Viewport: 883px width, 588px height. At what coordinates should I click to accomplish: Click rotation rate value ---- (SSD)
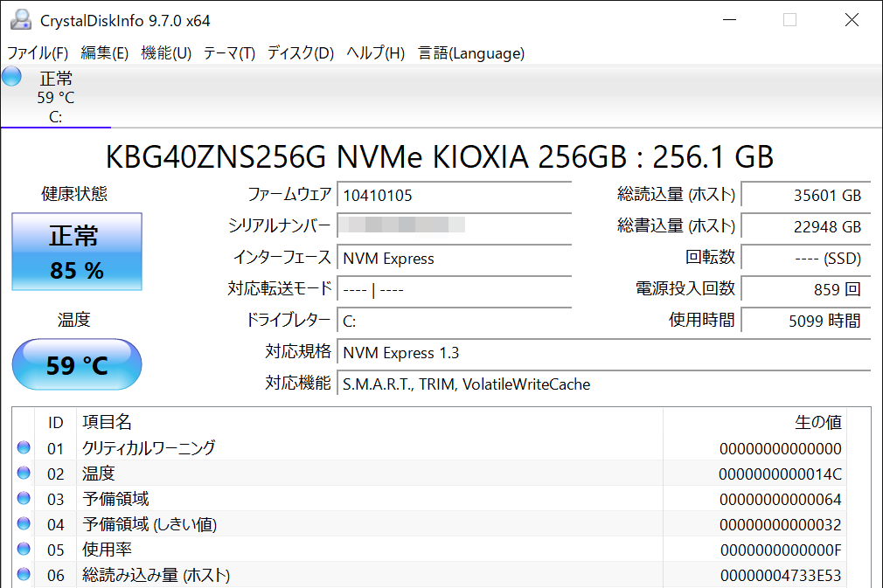806,259
